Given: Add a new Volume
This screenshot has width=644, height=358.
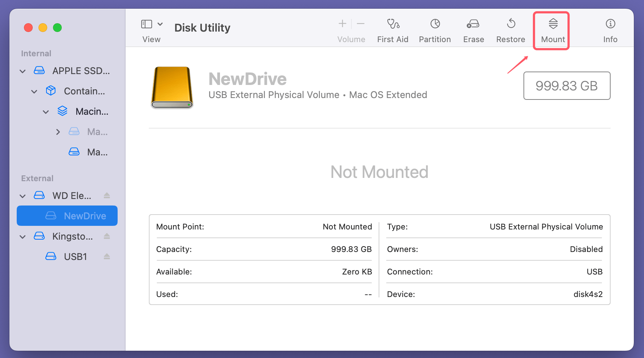Looking at the screenshot, I should click(342, 24).
